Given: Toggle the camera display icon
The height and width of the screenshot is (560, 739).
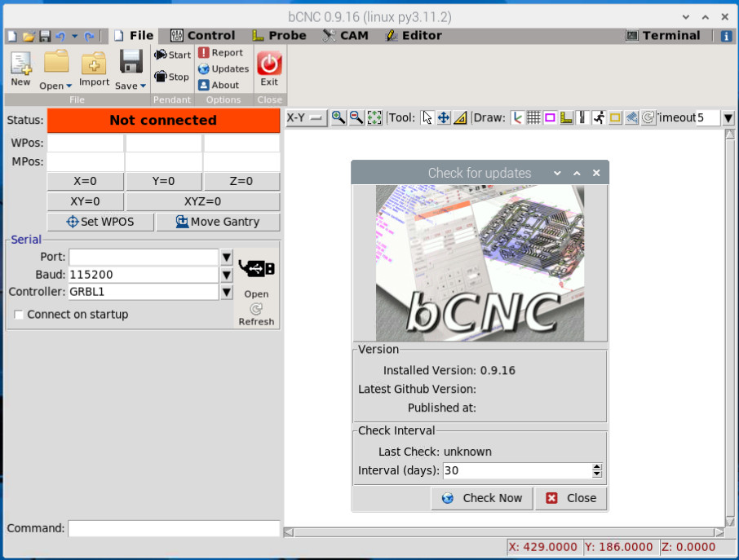Looking at the screenshot, I should click(631, 117).
